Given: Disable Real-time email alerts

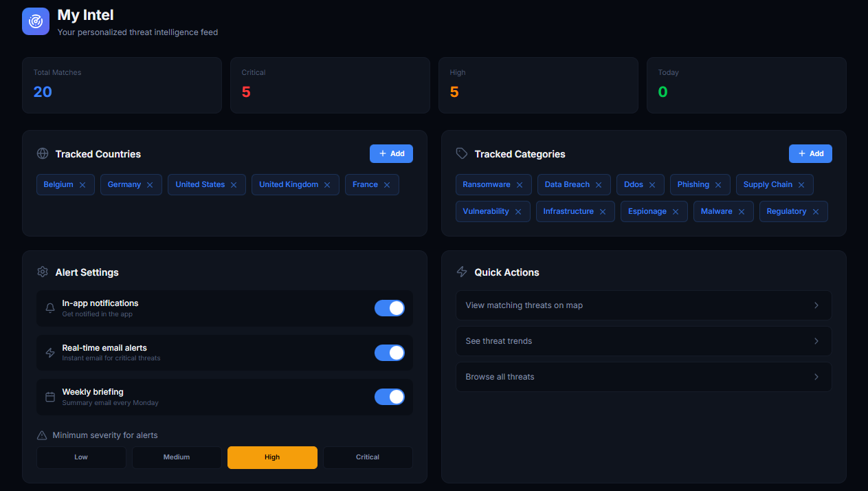Looking at the screenshot, I should [x=390, y=353].
